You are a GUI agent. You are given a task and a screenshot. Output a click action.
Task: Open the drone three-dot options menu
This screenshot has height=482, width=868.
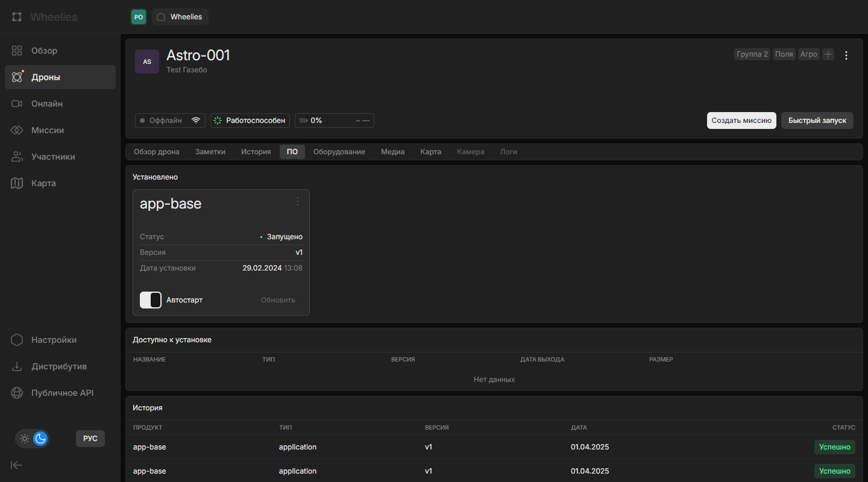pos(846,55)
